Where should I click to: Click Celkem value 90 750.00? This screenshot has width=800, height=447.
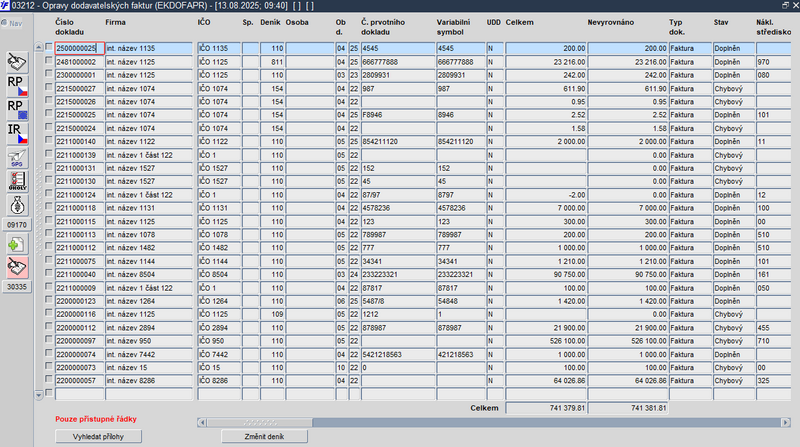pyautogui.click(x=546, y=274)
